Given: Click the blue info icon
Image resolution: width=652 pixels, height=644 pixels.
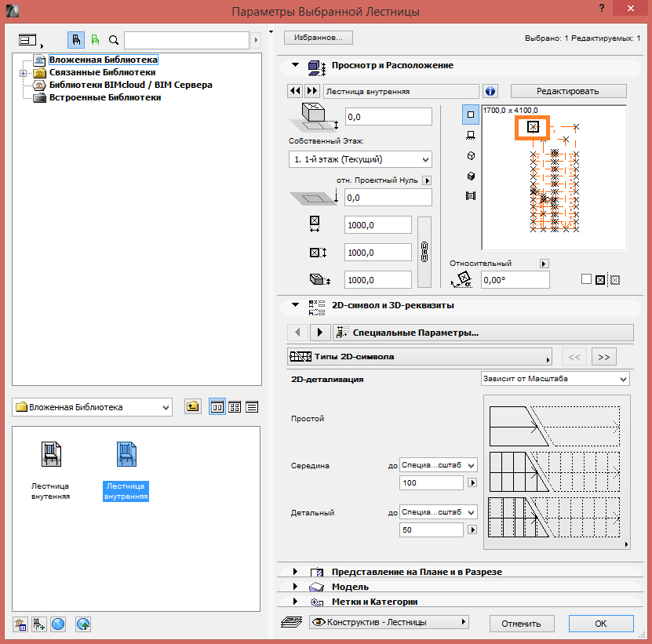Looking at the screenshot, I should [490, 91].
